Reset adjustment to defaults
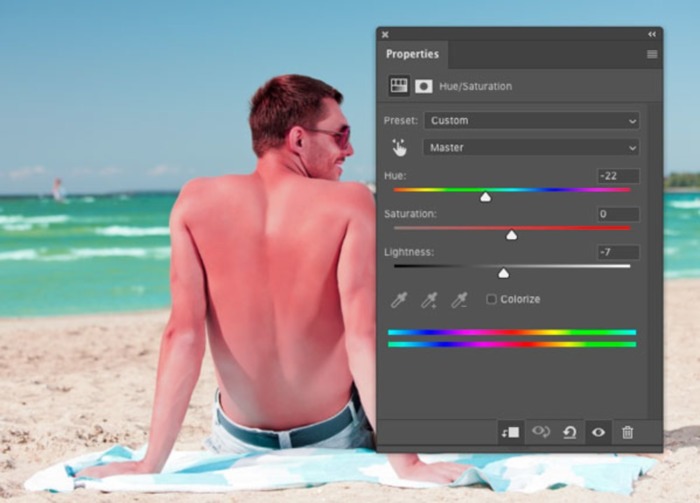The image size is (700, 503). click(x=569, y=432)
